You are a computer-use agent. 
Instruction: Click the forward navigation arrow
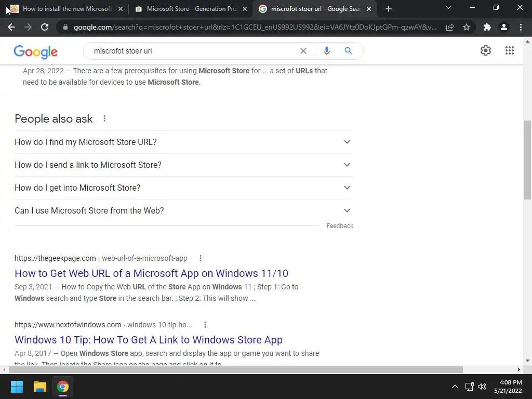click(x=28, y=27)
